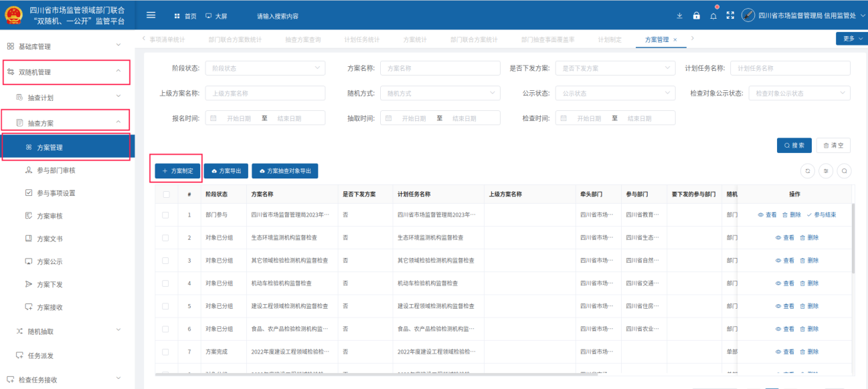Select checkbox for row 1 部门参与
The width and height of the screenshot is (868, 389).
coord(165,215)
